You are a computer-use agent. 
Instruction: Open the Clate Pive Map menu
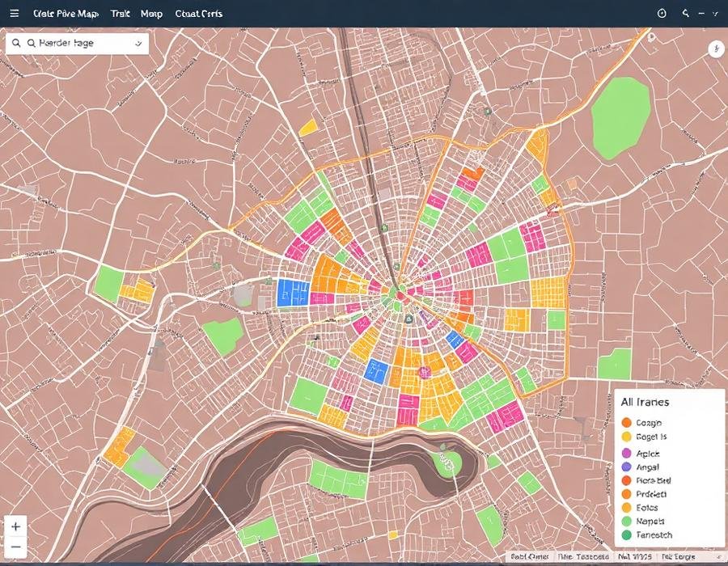pyautogui.click(x=66, y=14)
